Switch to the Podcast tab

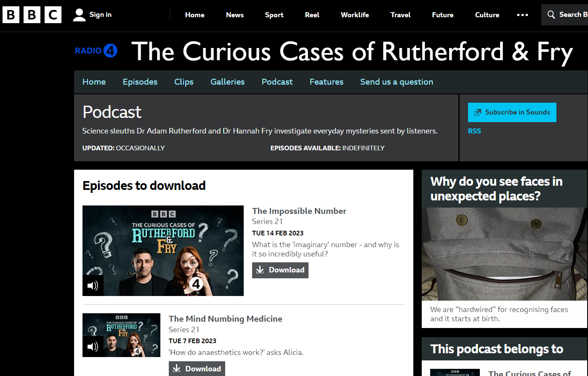[x=277, y=82]
